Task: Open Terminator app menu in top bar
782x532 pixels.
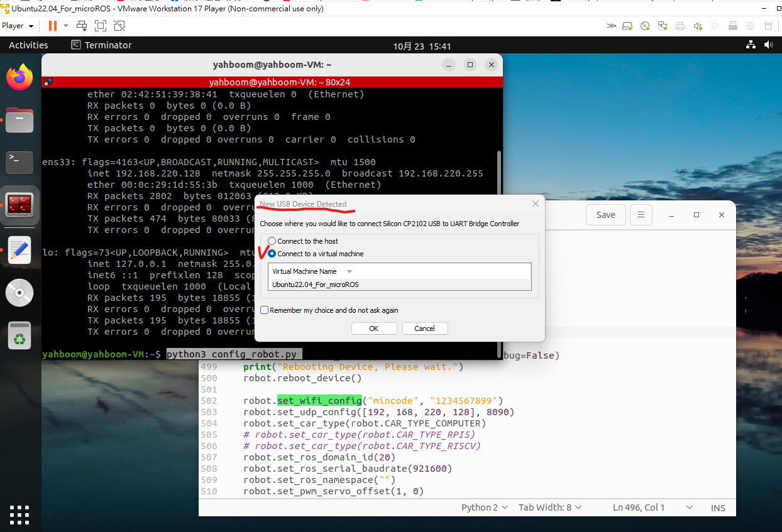Action: tap(101, 45)
